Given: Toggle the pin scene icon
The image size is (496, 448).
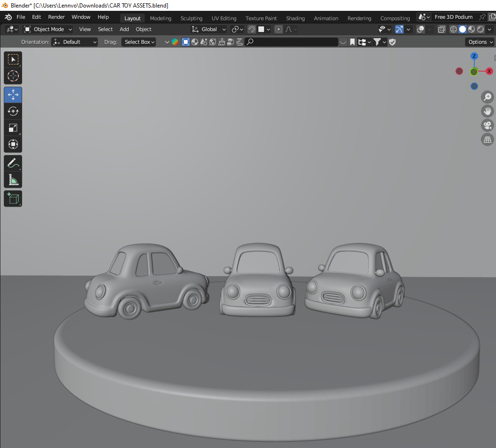Looking at the screenshot, I should (482, 17).
